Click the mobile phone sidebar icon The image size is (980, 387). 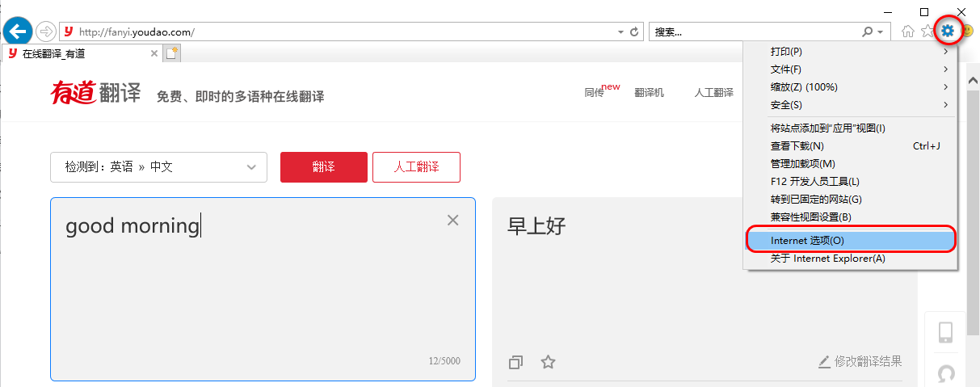click(946, 332)
